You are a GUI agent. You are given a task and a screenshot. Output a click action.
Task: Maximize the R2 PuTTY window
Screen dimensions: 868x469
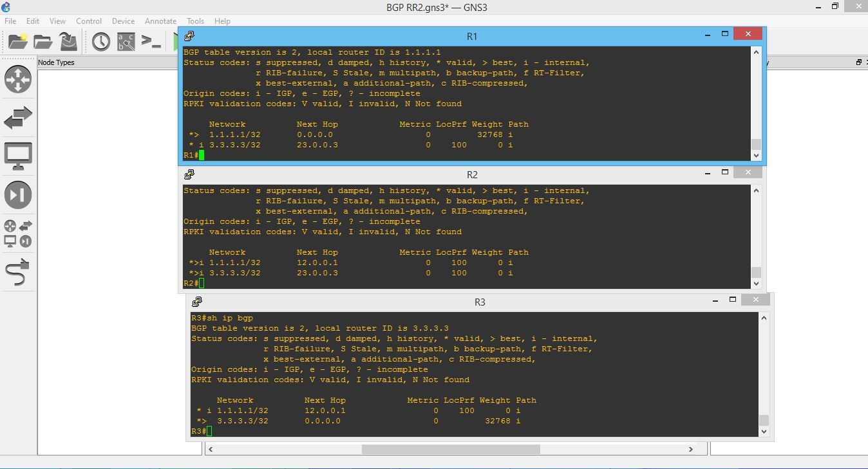pyautogui.click(x=725, y=172)
